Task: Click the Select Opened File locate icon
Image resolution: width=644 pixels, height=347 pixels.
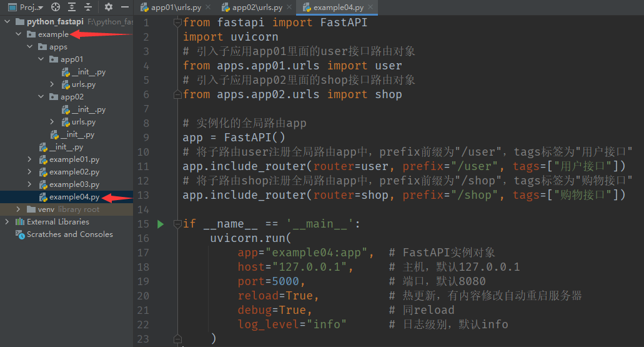Action: pos(56,8)
